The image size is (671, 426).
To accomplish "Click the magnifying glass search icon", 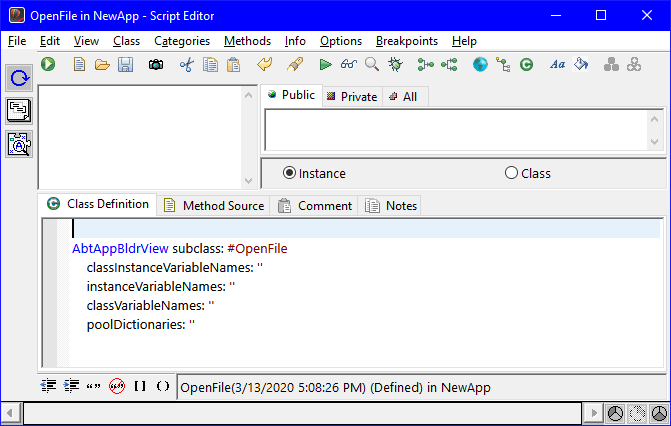I will [371, 64].
